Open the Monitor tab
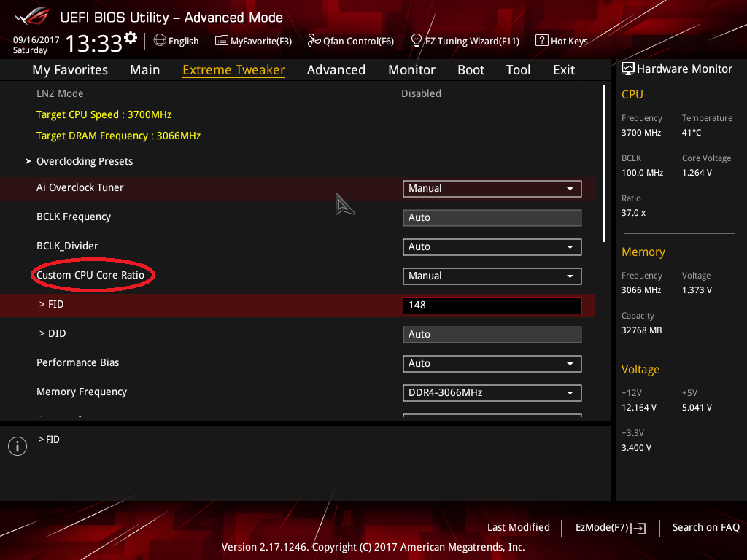Image resolution: width=747 pixels, height=560 pixels. [x=411, y=70]
